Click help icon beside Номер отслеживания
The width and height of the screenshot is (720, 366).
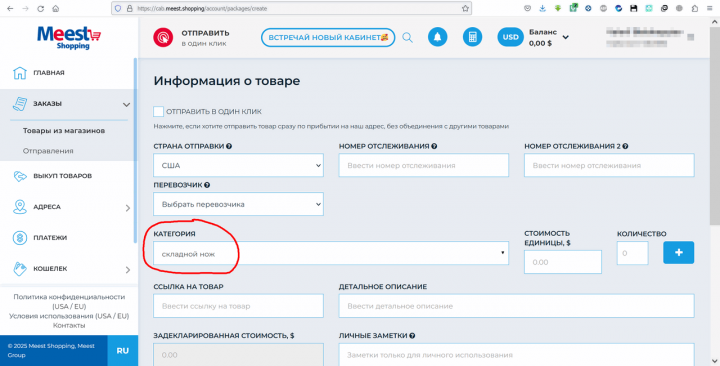click(434, 146)
